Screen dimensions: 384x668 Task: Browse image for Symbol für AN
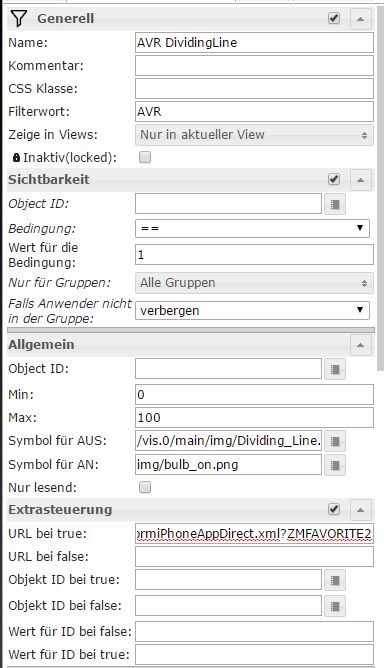pos(335,465)
